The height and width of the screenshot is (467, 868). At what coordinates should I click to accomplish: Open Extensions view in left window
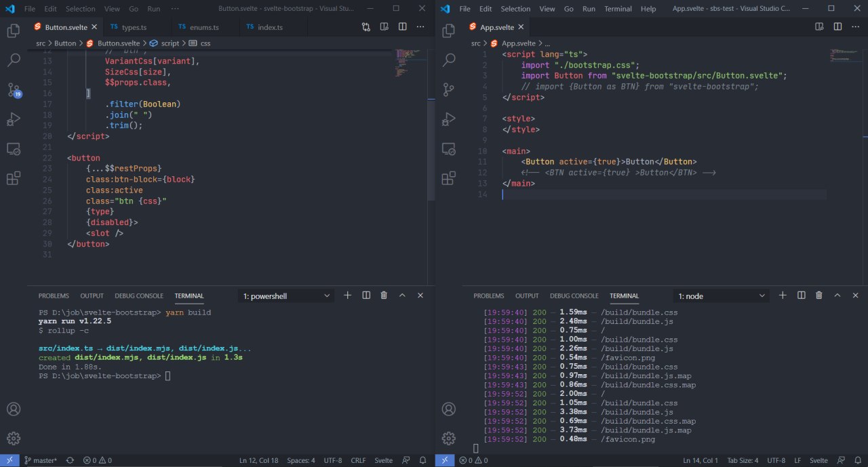pyautogui.click(x=14, y=178)
